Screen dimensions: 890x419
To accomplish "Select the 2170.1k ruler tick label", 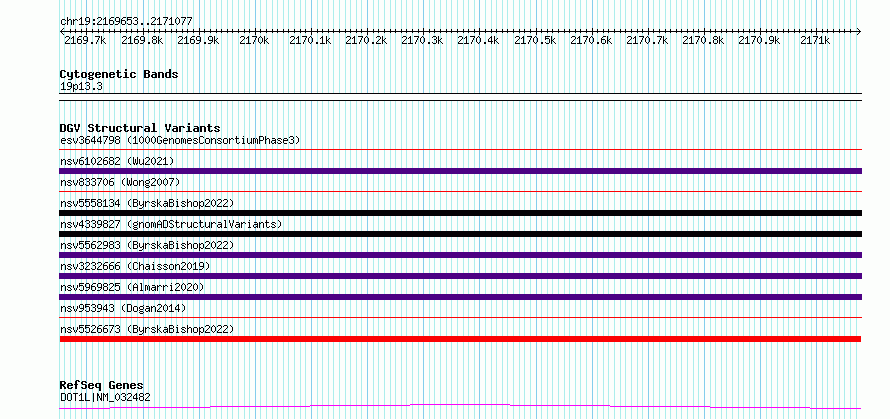I will point(310,40).
